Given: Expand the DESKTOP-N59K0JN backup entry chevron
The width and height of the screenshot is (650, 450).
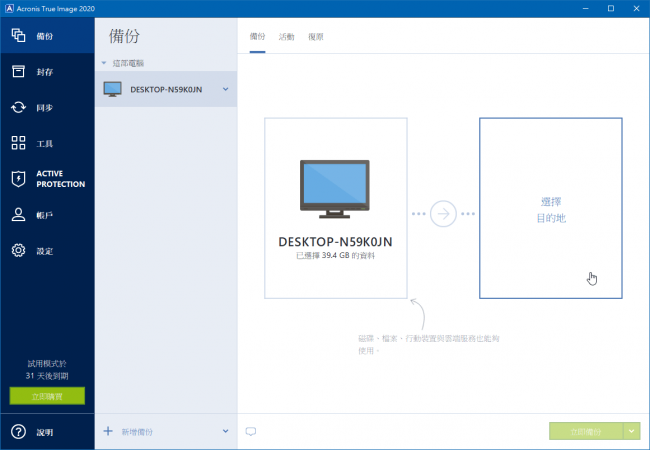Looking at the screenshot, I should [226, 89].
